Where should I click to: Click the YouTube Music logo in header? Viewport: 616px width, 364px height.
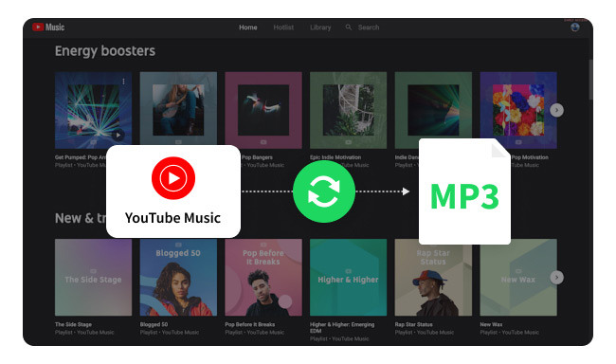tap(48, 27)
